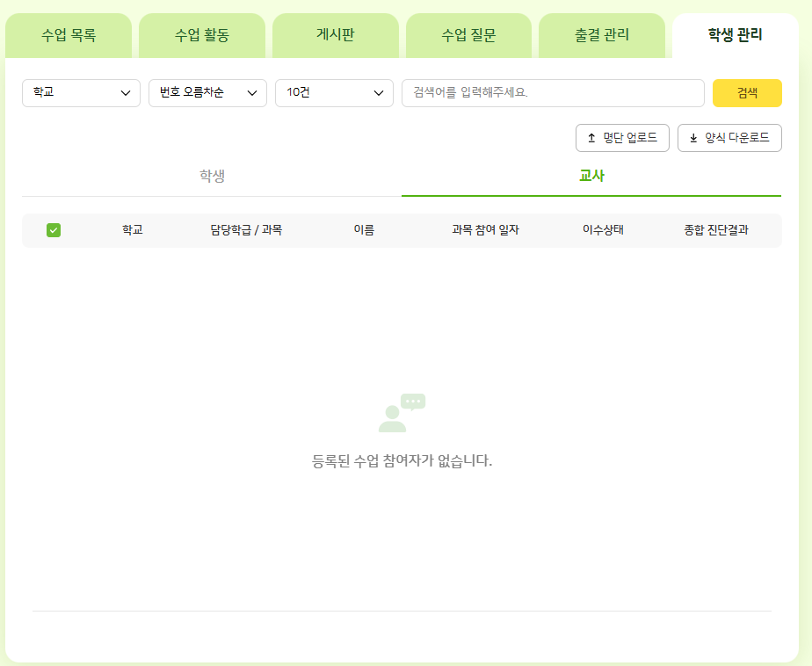Select the 교사 sub-tab
Image resolution: width=812 pixels, height=666 pixels.
[x=591, y=176]
